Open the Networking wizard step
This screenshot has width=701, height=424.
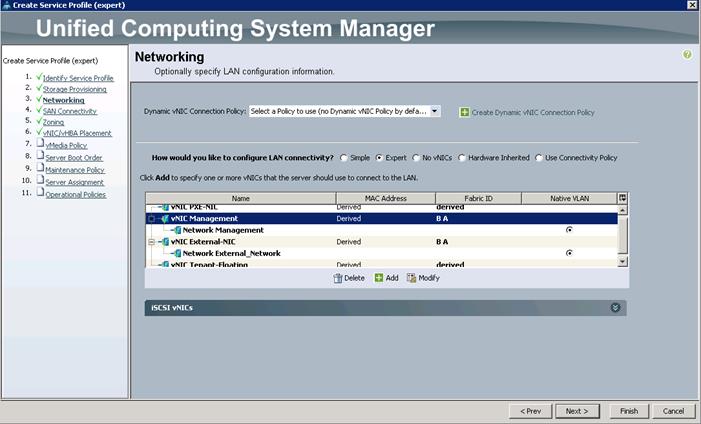coord(63,100)
